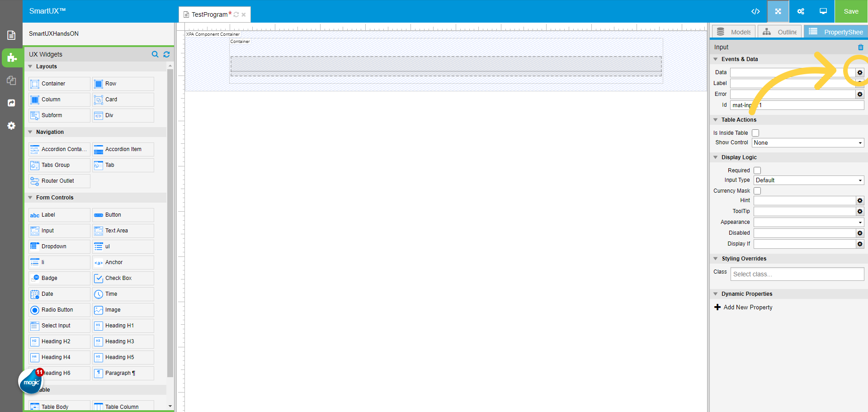Click the Save button
Image resolution: width=868 pixels, height=412 pixels.
(851, 11)
